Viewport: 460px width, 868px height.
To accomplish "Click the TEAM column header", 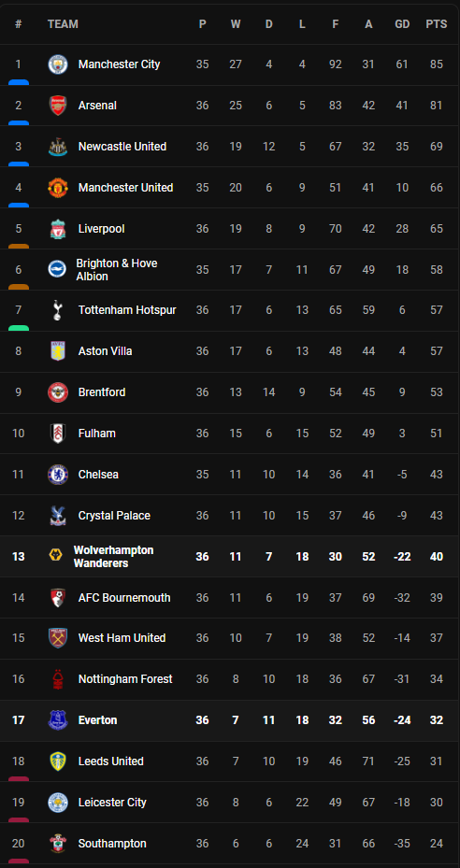I will 63,24.
